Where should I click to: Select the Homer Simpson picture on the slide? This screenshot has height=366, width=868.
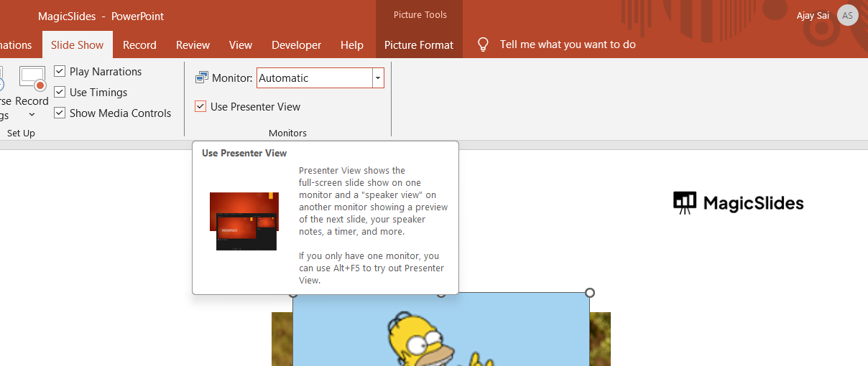coord(441,329)
